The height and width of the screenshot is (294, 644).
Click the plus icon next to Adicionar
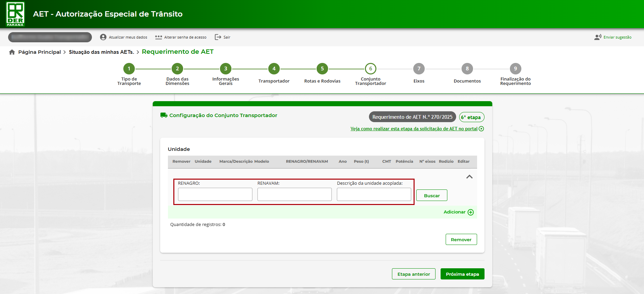(x=471, y=212)
